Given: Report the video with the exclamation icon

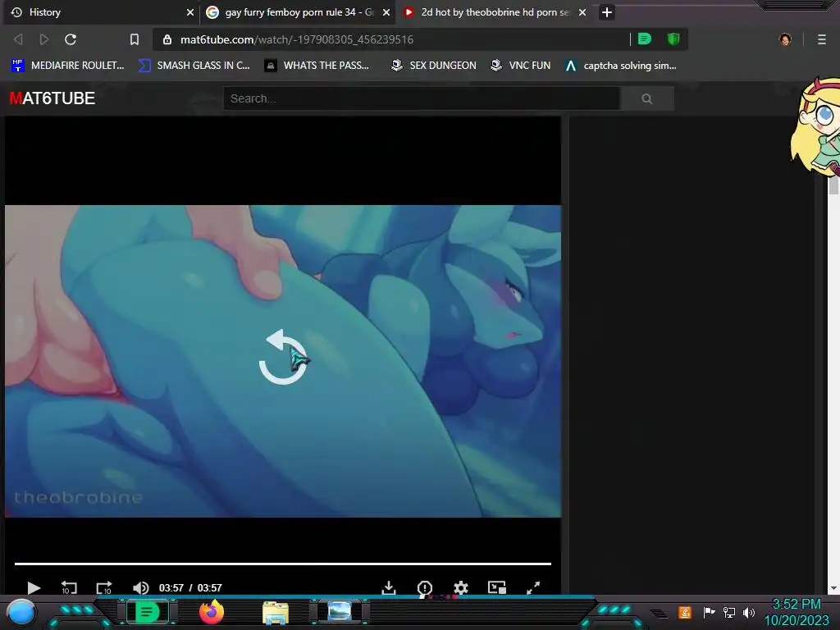Looking at the screenshot, I should point(424,587).
